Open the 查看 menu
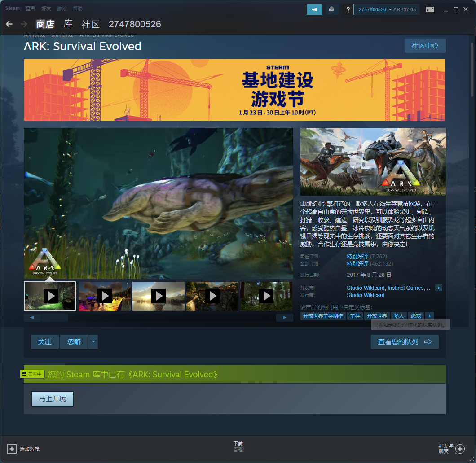The height and width of the screenshot is (463, 476). (x=31, y=9)
